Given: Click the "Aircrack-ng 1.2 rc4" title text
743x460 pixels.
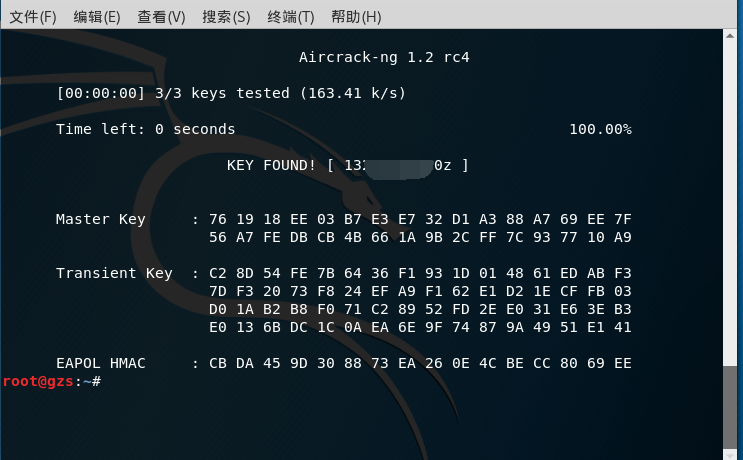Looking at the screenshot, I should pos(384,57).
